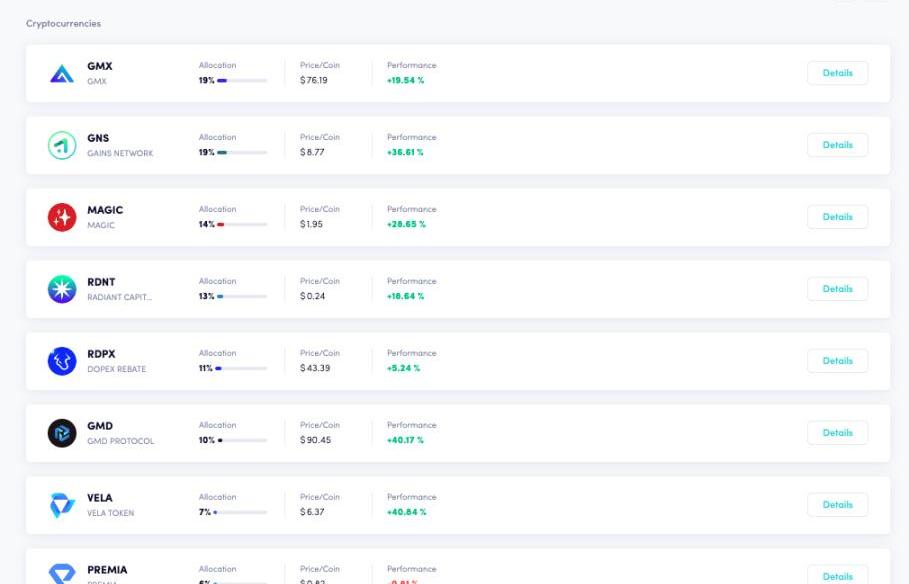The image size is (909, 584).
Task: View Details of the MAGIC token
Action: [x=837, y=217]
